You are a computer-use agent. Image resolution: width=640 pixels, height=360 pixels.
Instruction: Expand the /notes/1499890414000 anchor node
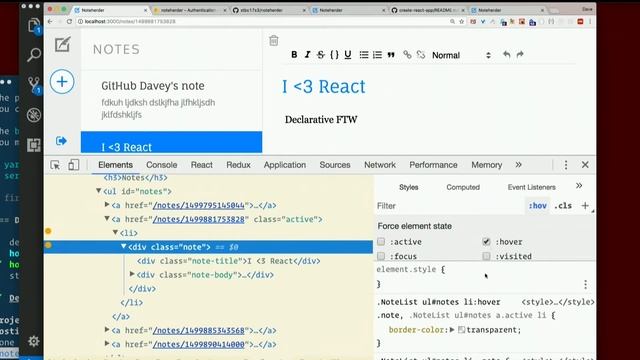(x=107, y=343)
